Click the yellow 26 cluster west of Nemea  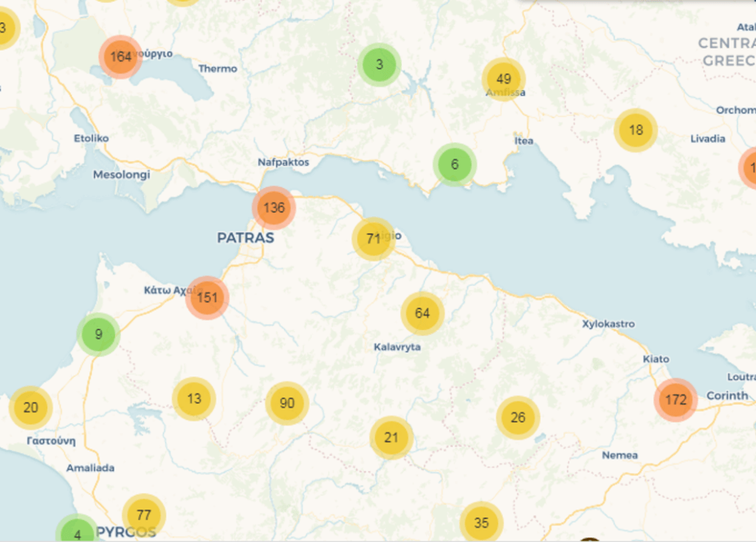coord(518,416)
